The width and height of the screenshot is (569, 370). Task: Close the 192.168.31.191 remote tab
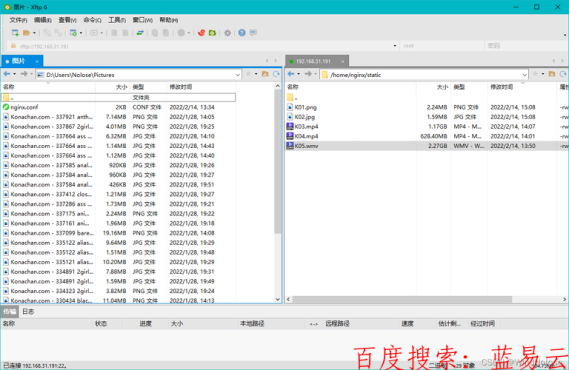[x=343, y=61]
